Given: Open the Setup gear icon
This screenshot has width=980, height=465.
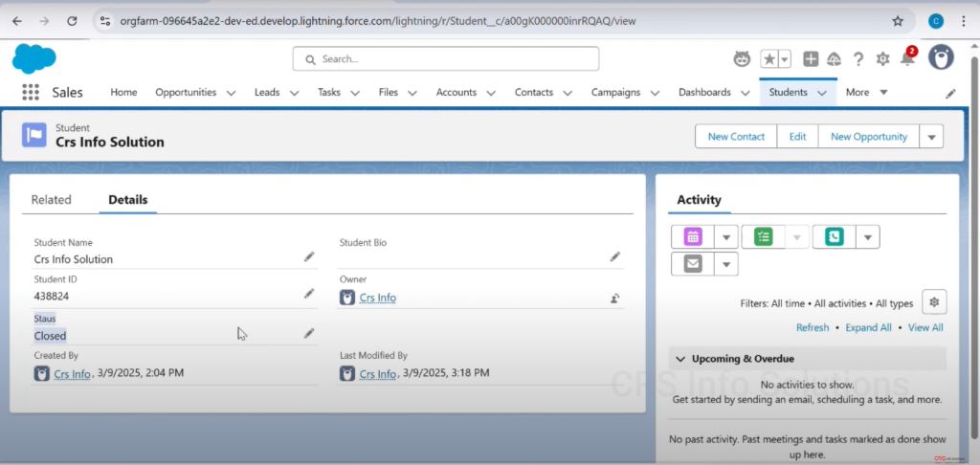Looking at the screenshot, I should pos(882,59).
